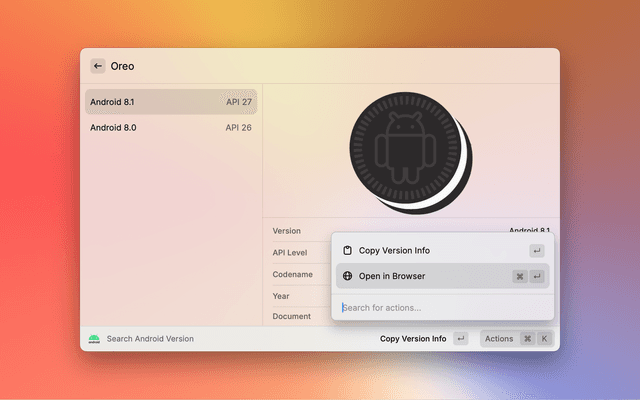Select the Android 8.0 list entry

click(170, 128)
